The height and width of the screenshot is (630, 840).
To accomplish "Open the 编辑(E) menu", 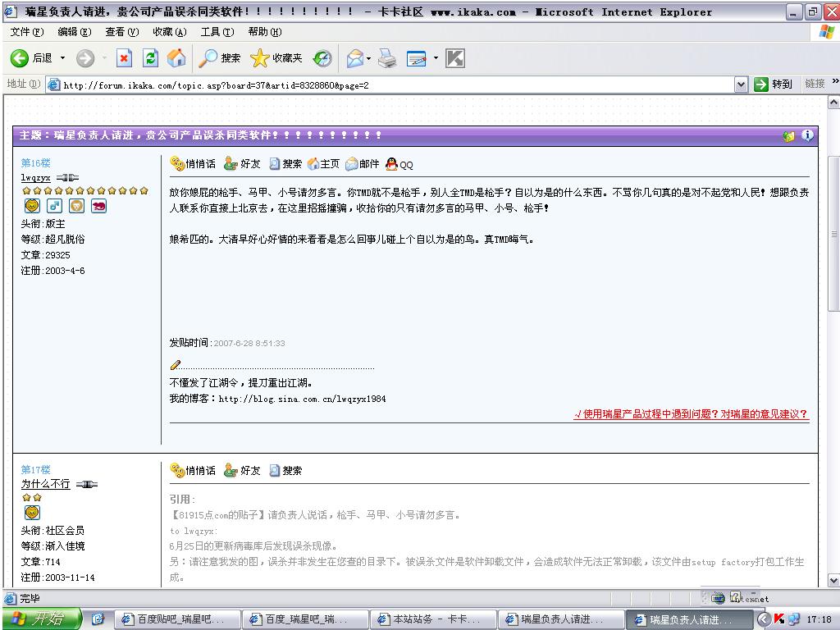I will click(75, 32).
